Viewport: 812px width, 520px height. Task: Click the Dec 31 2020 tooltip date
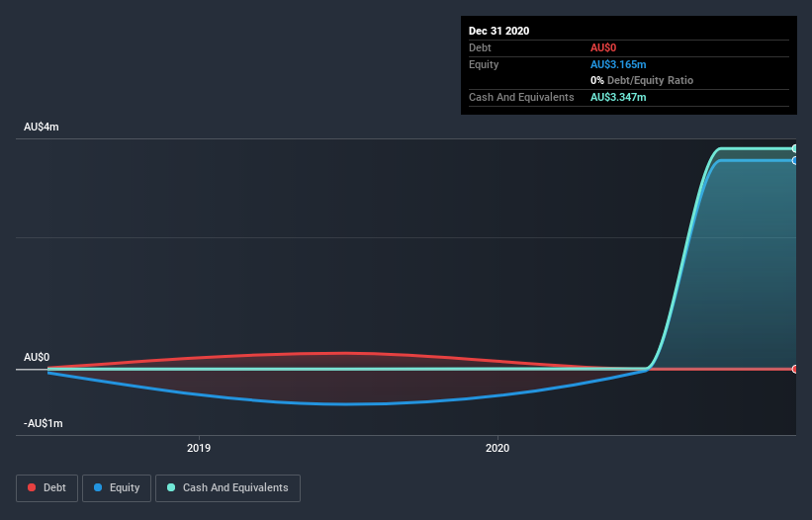[x=498, y=31]
